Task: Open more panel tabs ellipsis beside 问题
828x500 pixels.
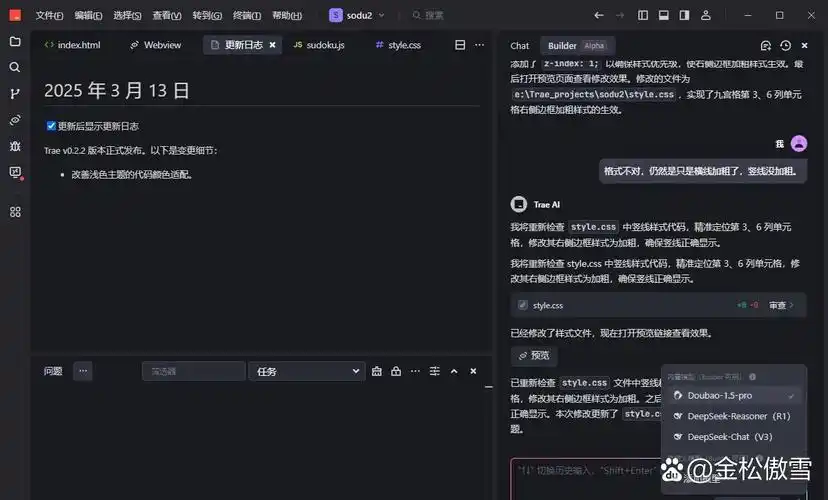Action: [83, 371]
